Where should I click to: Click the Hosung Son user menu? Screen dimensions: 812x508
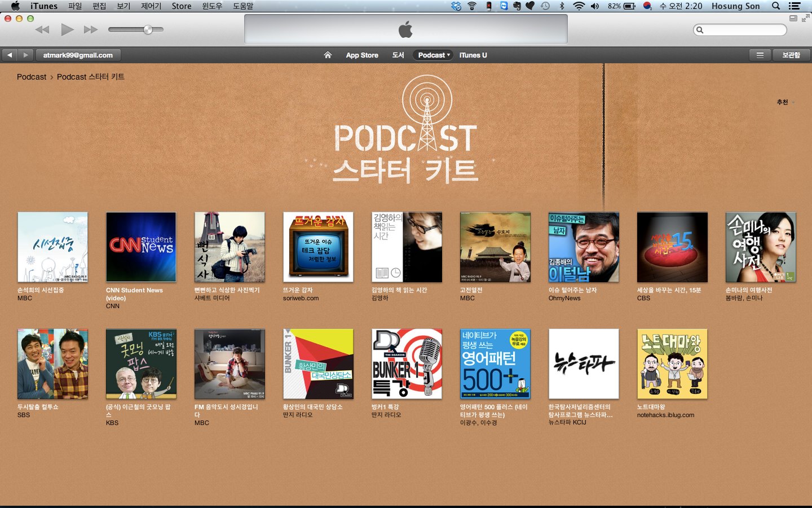[x=735, y=6]
